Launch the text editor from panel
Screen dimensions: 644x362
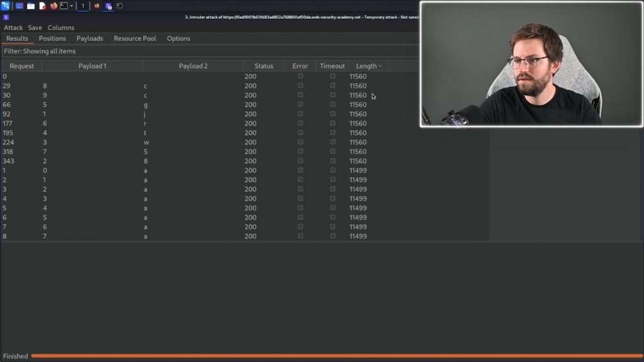coord(42,6)
